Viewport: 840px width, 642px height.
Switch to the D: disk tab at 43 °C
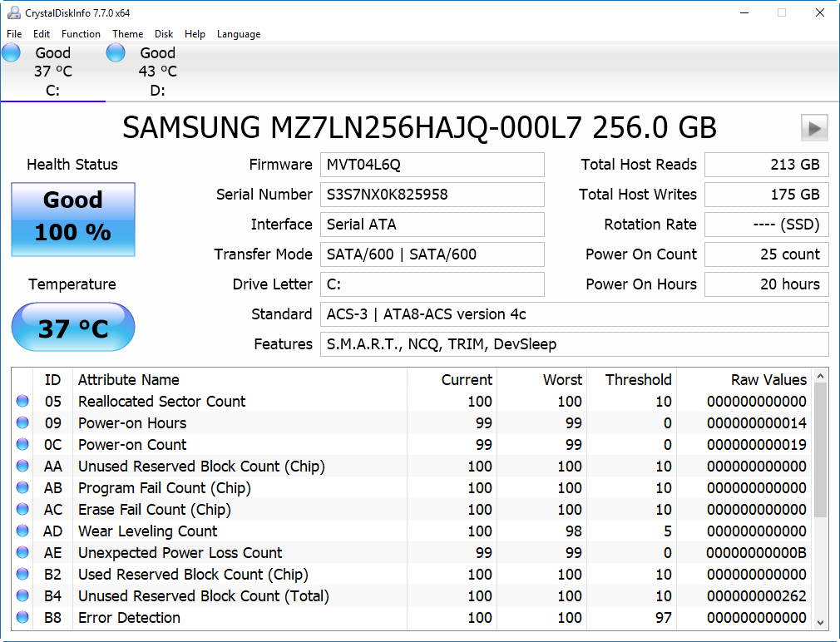[x=157, y=72]
